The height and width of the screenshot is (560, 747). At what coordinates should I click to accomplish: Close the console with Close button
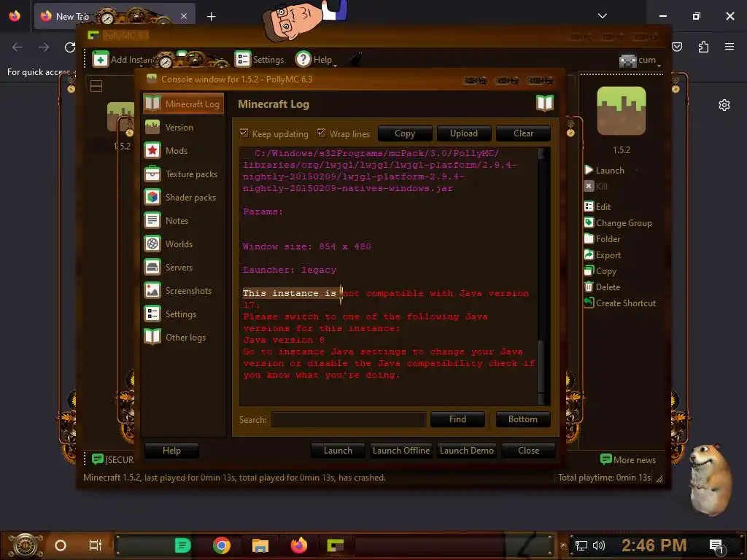[x=528, y=451]
